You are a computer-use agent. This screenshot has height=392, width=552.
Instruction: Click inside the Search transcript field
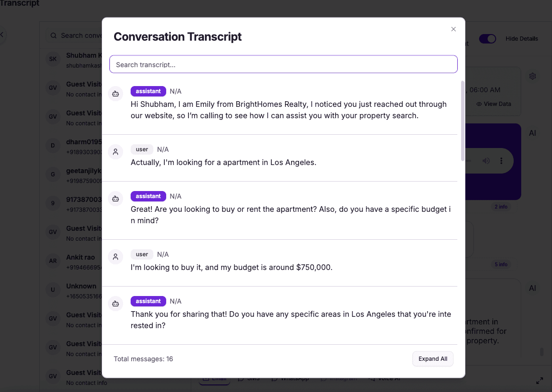283,64
